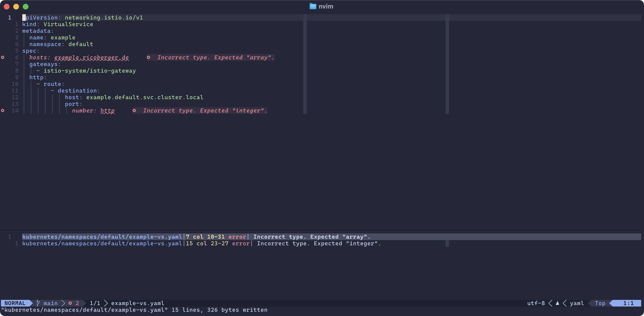Click the 'name: example' line

pyautogui.click(x=52, y=37)
